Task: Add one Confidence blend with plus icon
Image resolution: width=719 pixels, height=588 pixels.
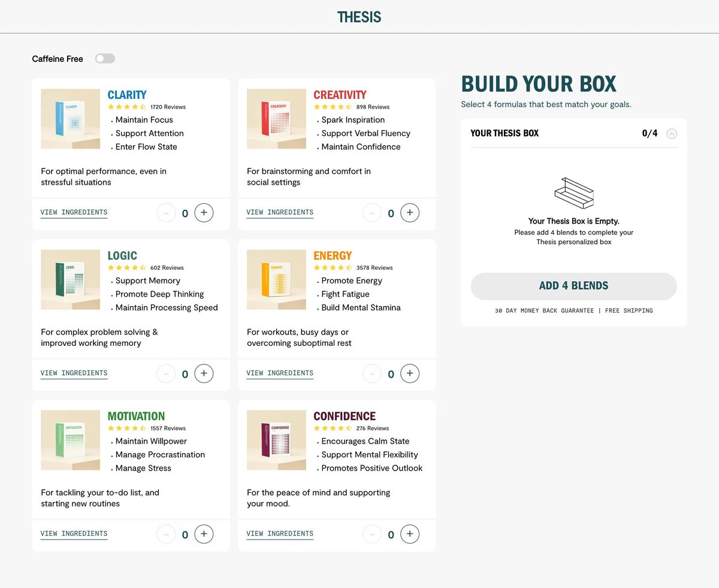Action: pyautogui.click(x=410, y=533)
